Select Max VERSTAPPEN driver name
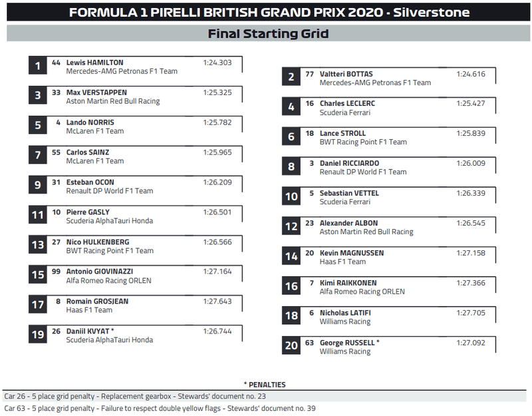This screenshot has height=416, width=532. pos(96,93)
